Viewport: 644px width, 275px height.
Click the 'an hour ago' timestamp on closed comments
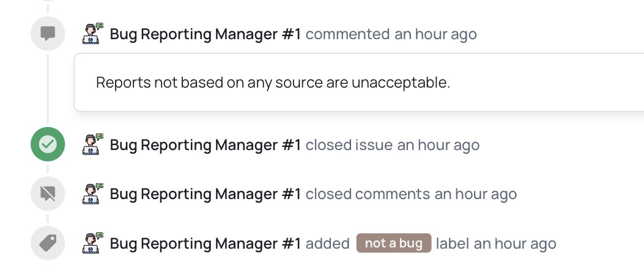click(475, 195)
